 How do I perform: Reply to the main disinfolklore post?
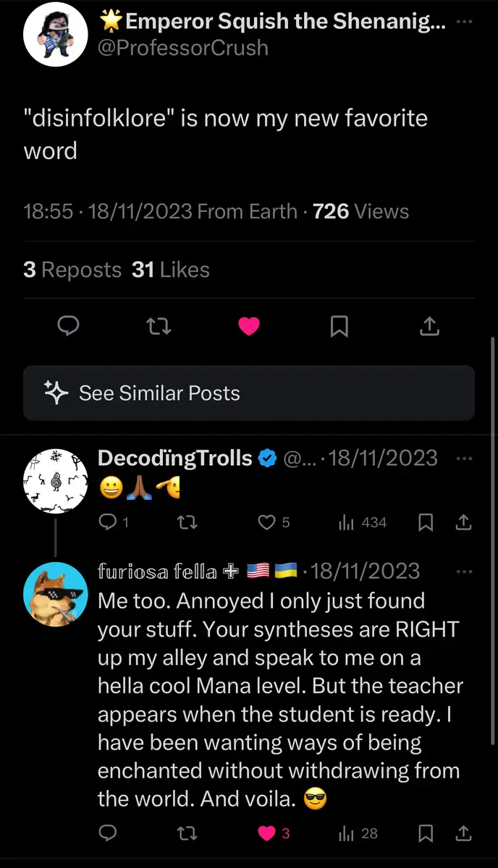(x=68, y=327)
